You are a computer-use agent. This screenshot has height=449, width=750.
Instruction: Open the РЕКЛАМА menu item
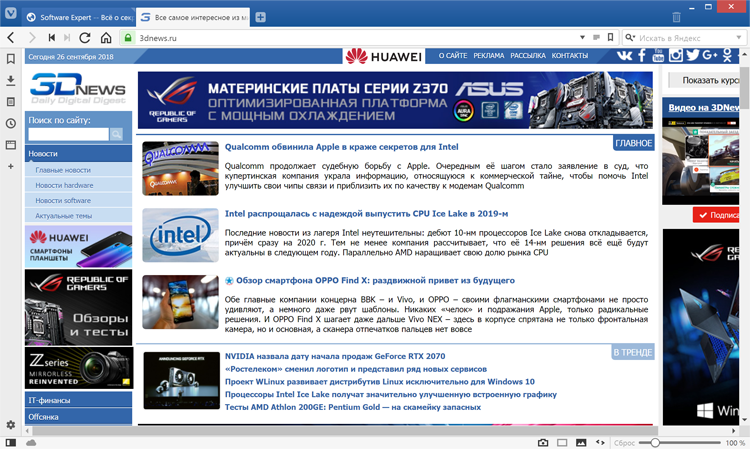pyautogui.click(x=489, y=55)
